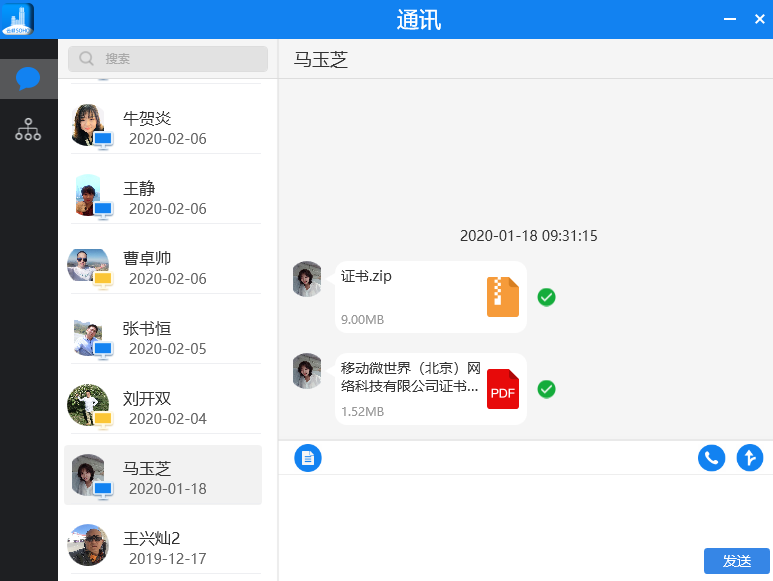Click 王静's blue computer status icon

tap(103, 210)
